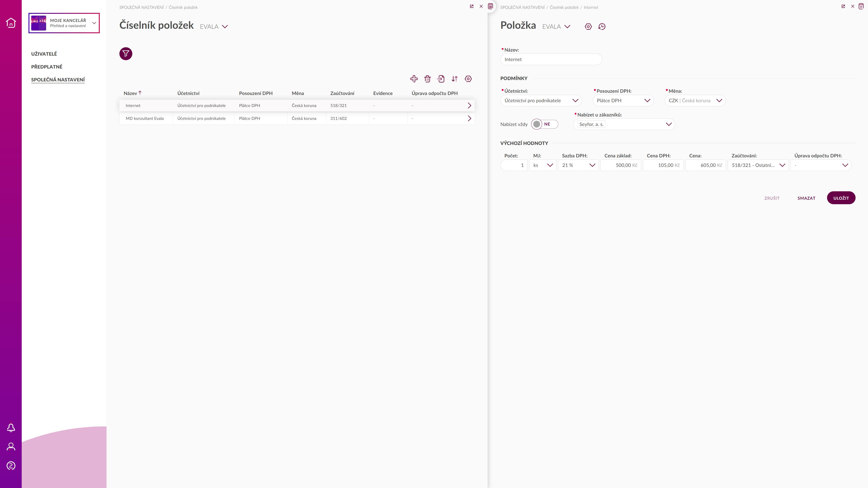Image resolution: width=868 pixels, height=488 pixels.
Task: Go to the home screen icon
Action: (x=11, y=23)
